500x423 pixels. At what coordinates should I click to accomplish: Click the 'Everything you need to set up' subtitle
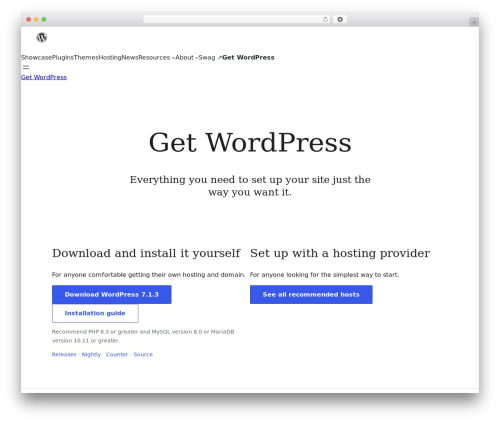[x=250, y=186]
